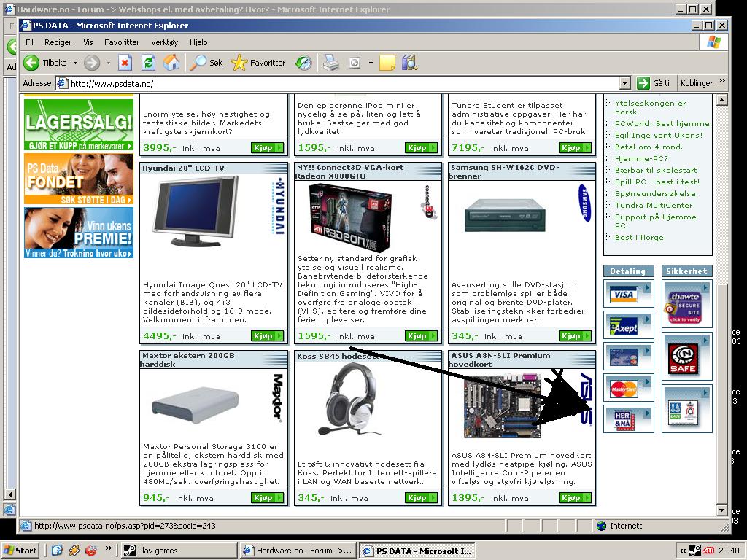Open the credit card image under Betaling

pyautogui.click(x=624, y=357)
